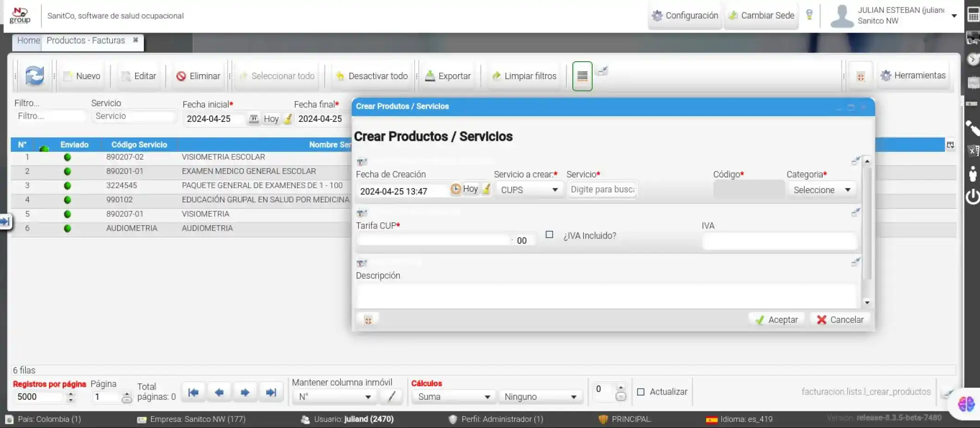This screenshot has width=980, height=428.
Task: Open the Suma calculations dropdown
Action: click(453, 397)
